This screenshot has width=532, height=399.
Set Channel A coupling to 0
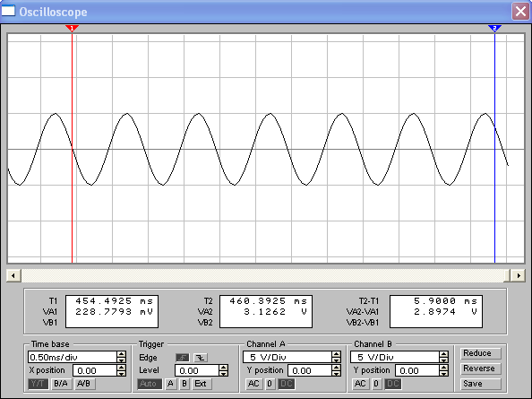(270, 384)
